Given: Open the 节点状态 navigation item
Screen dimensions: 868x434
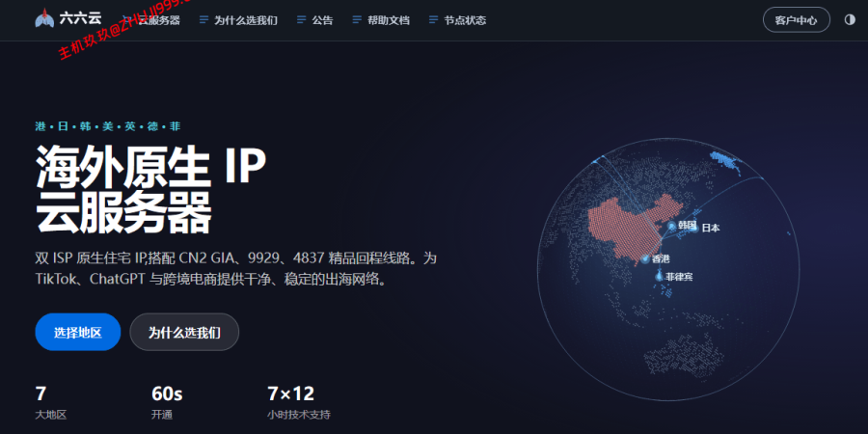Looking at the screenshot, I should [465, 20].
